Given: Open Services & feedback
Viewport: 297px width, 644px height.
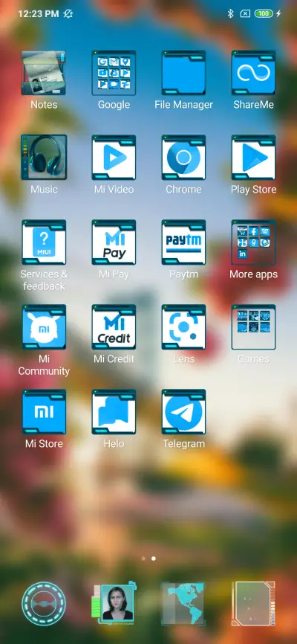Looking at the screenshot, I should pyautogui.click(x=44, y=242).
